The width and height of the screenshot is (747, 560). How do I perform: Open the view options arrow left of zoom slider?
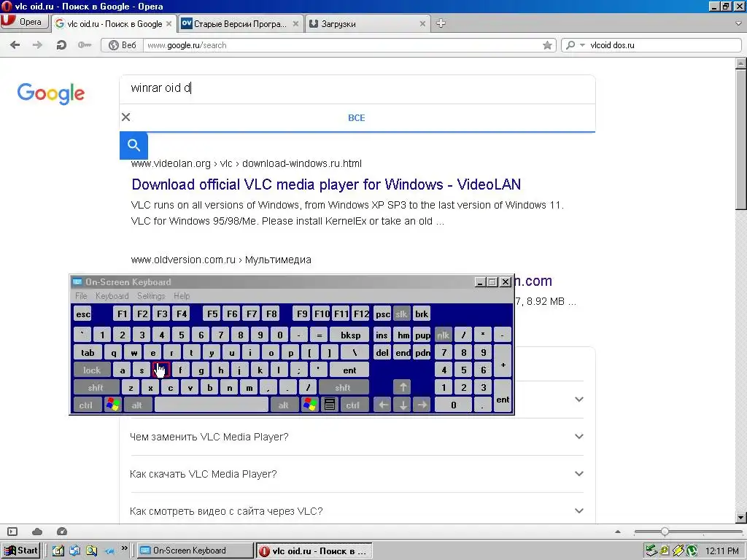tap(618, 532)
